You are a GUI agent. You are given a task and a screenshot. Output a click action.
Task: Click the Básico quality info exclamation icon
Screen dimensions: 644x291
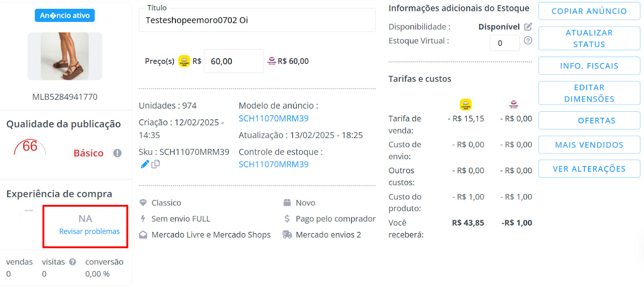pyautogui.click(x=117, y=153)
